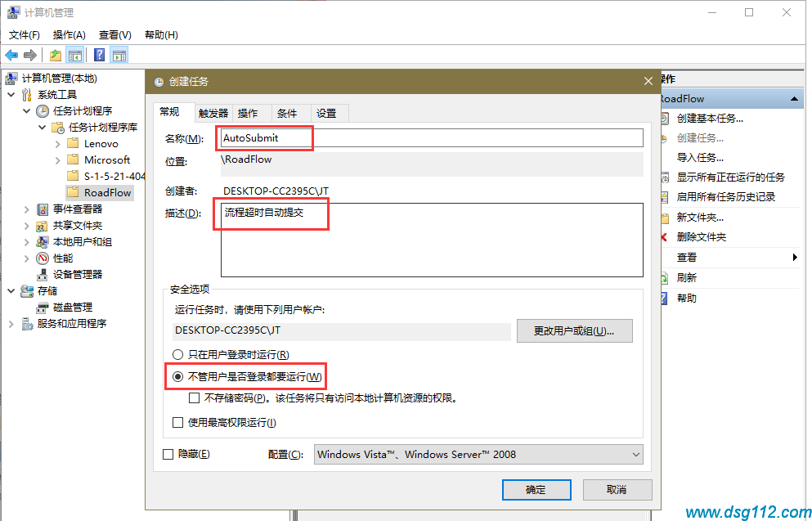The width and height of the screenshot is (812, 521).
Task: Click 创建基本任务 in actions pane
Action: coord(710,119)
